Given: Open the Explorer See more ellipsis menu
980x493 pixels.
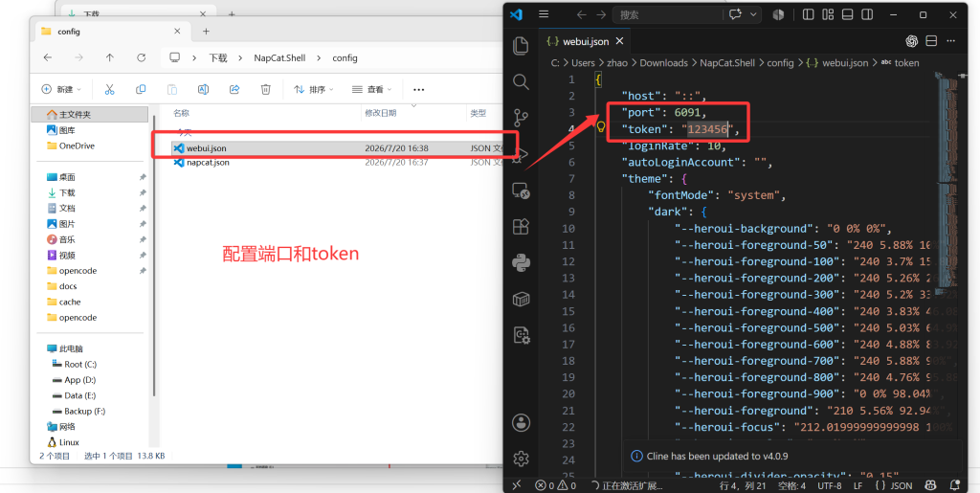Looking at the screenshot, I should (419, 89).
